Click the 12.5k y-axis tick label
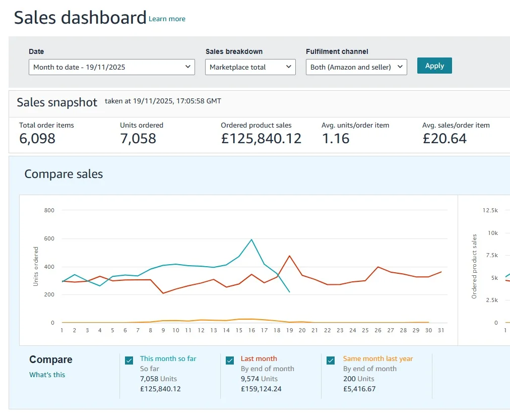The width and height of the screenshot is (510, 420). (490, 210)
